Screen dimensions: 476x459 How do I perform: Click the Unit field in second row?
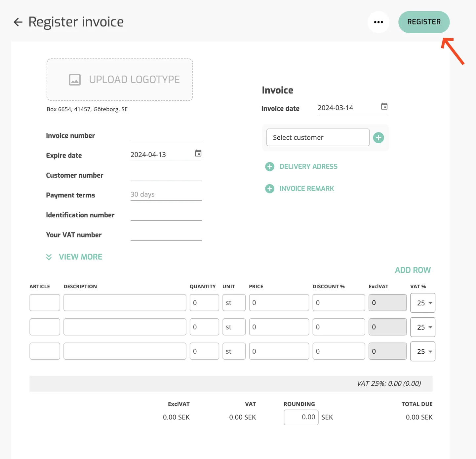click(234, 327)
